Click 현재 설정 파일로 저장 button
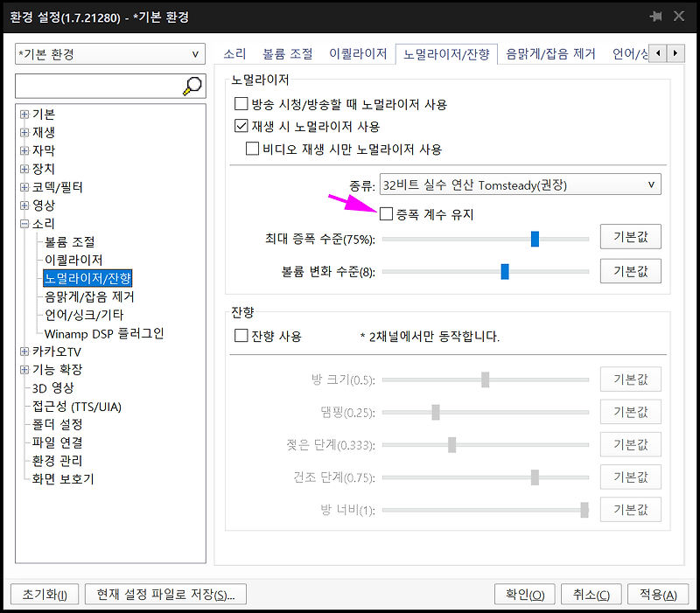Viewport: 700px width, 613px height. pyautogui.click(x=165, y=595)
